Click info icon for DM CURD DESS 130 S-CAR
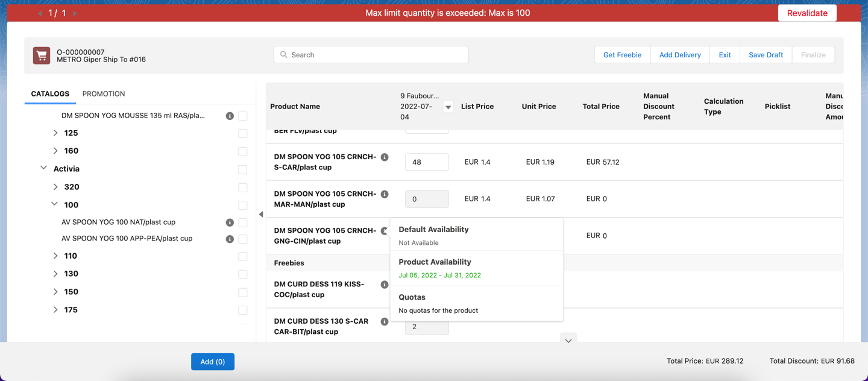The image size is (868, 381). (385, 322)
